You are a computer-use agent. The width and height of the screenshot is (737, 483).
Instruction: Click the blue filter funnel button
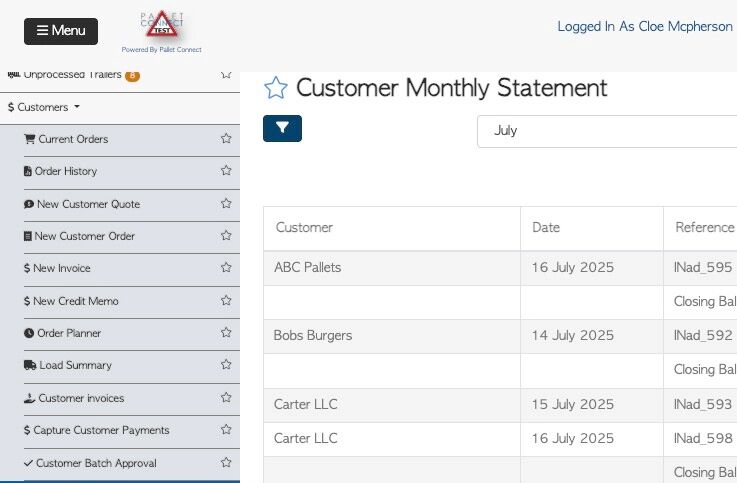click(x=282, y=128)
